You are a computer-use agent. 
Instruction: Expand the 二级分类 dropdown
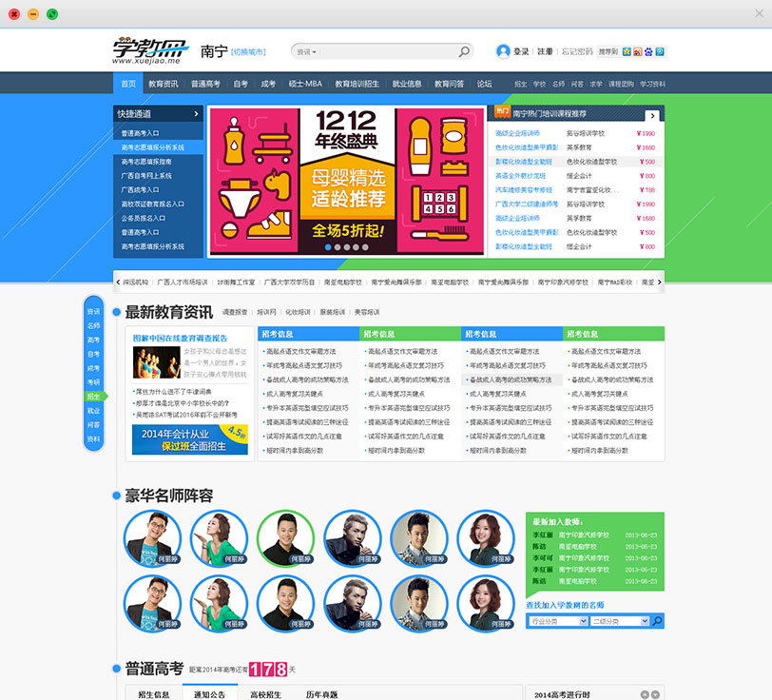(x=619, y=621)
